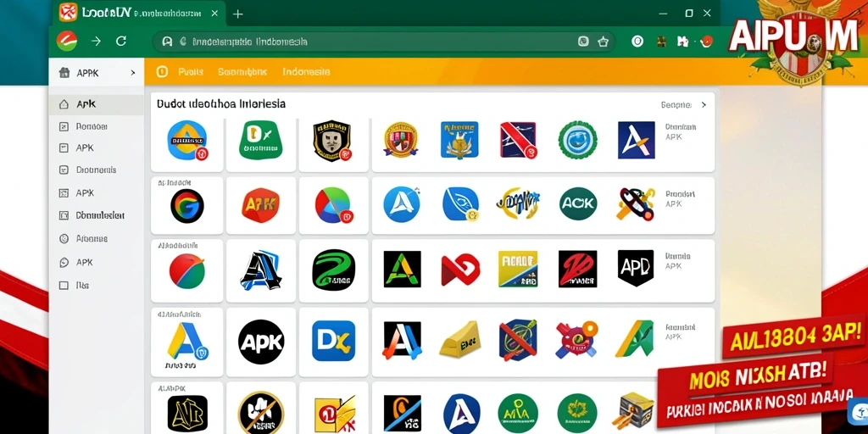Open the blue rounded square eye app
Viewport: 868px width, 434px height.
tap(460, 204)
